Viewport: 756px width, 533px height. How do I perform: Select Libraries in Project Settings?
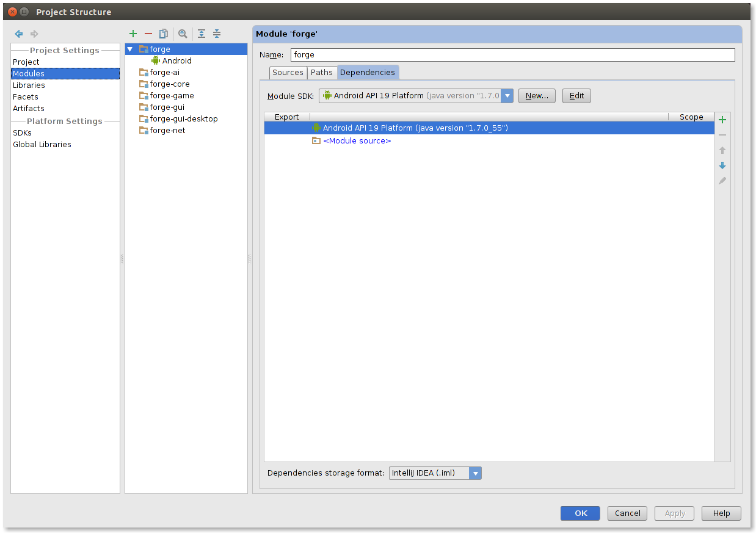click(29, 85)
